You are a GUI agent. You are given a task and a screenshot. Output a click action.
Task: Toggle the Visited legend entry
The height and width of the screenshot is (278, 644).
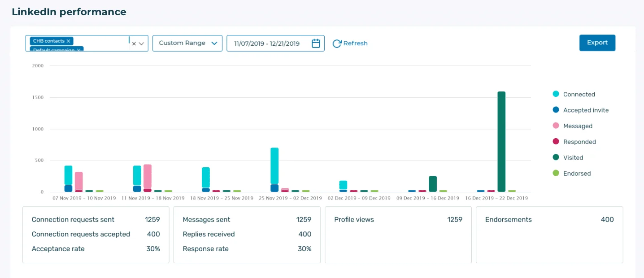tap(568, 157)
